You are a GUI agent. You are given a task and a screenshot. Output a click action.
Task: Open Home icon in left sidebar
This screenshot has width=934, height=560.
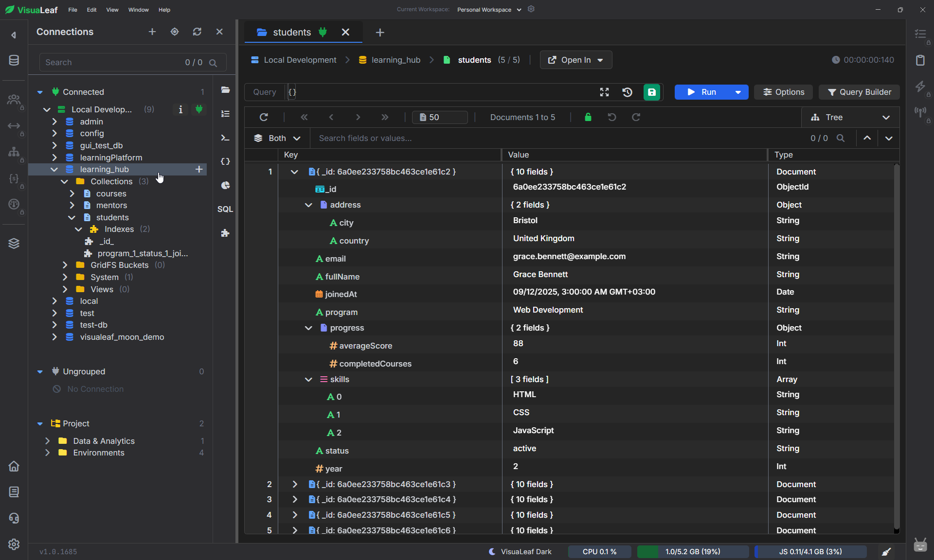coord(14,466)
